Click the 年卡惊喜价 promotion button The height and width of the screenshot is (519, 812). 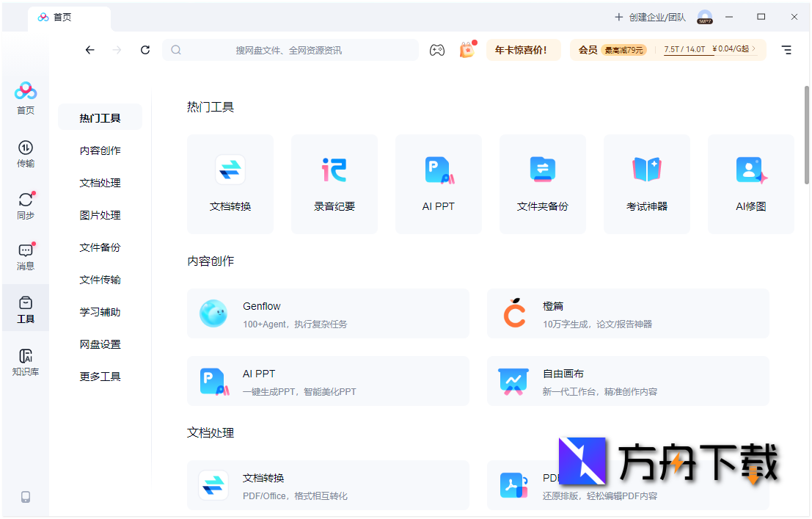523,50
